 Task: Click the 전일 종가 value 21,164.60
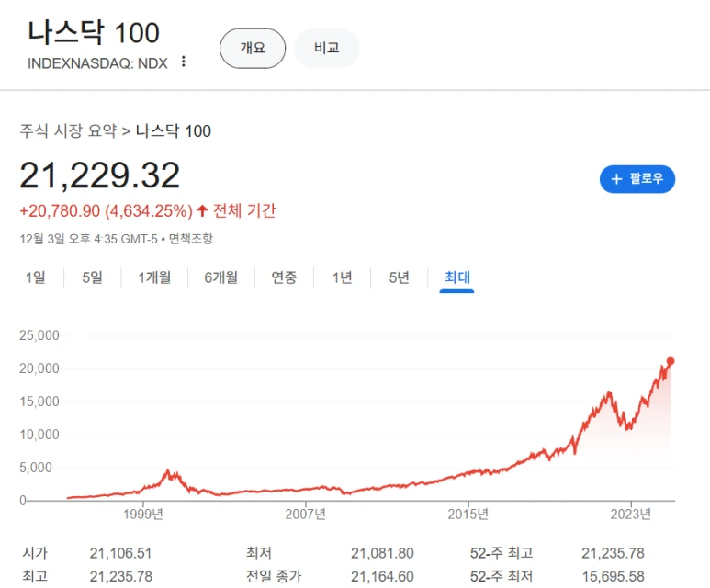(x=382, y=576)
